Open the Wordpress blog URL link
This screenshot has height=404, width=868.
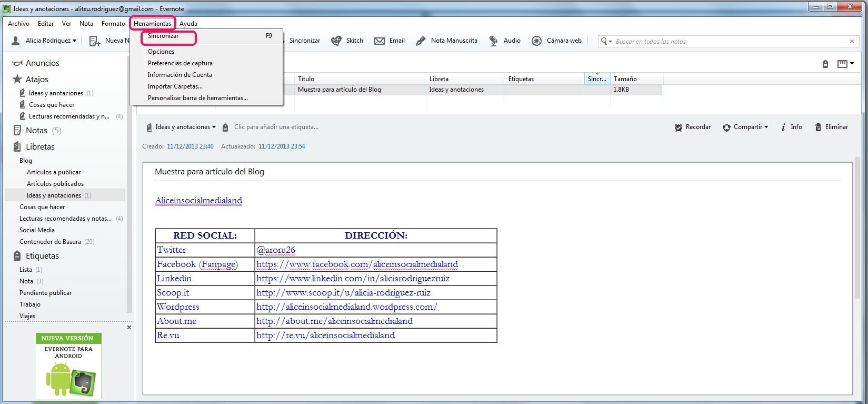[347, 307]
